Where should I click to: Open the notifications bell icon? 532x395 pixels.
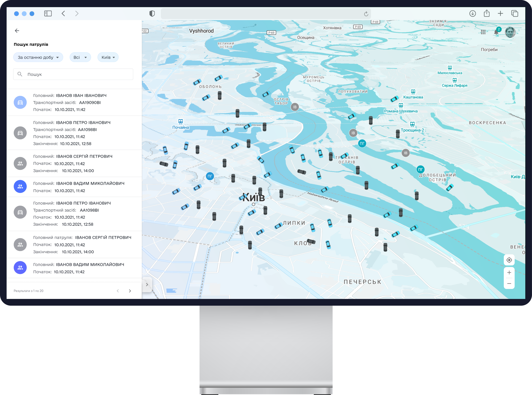496,32
